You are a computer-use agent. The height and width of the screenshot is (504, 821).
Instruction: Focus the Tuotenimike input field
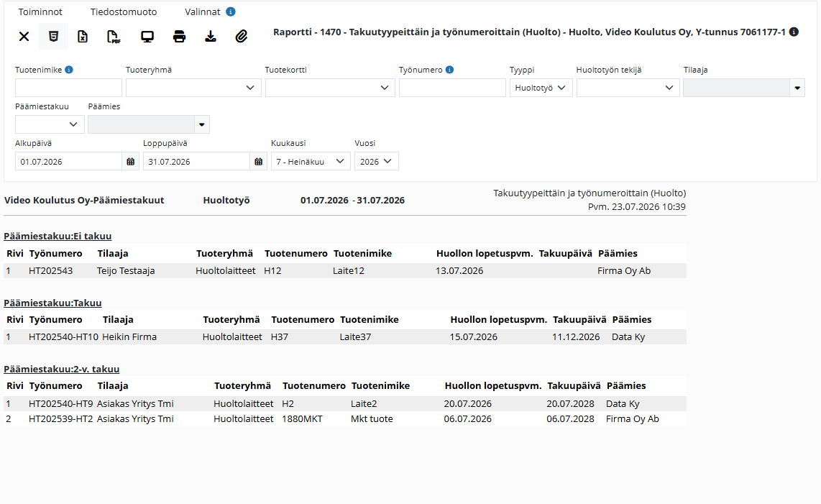(x=68, y=88)
